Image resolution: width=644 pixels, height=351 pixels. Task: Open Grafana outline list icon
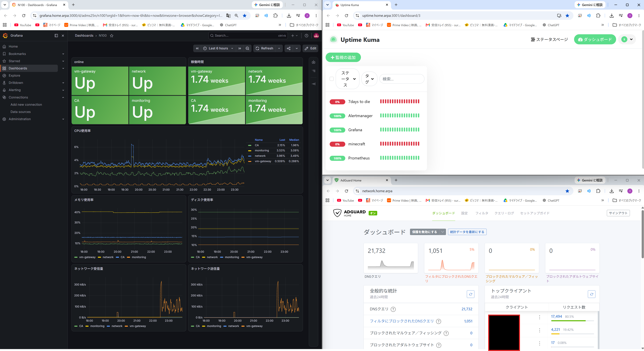pos(314,71)
